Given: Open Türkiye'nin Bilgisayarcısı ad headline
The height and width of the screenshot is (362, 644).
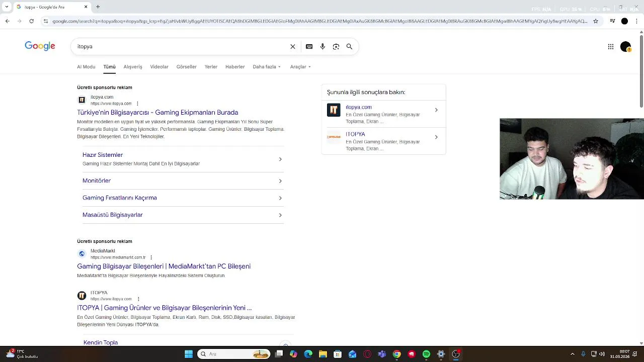Looking at the screenshot, I should [x=157, y=113].
